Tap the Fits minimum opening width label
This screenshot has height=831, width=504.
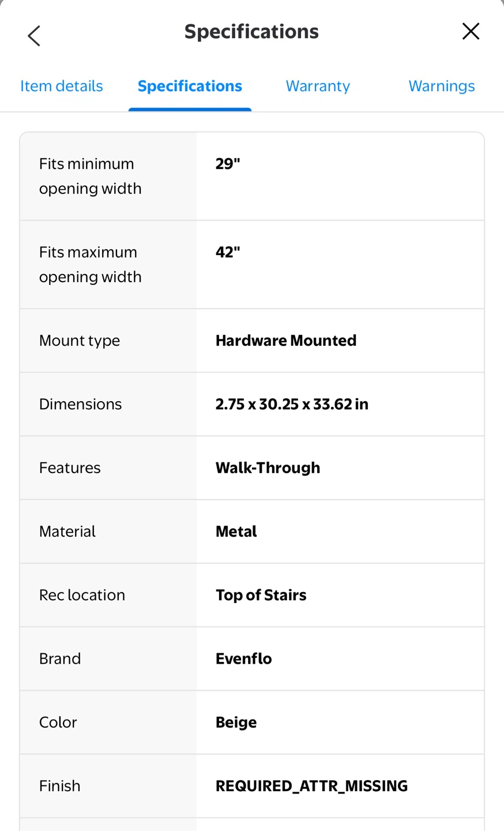click(91, 176)
